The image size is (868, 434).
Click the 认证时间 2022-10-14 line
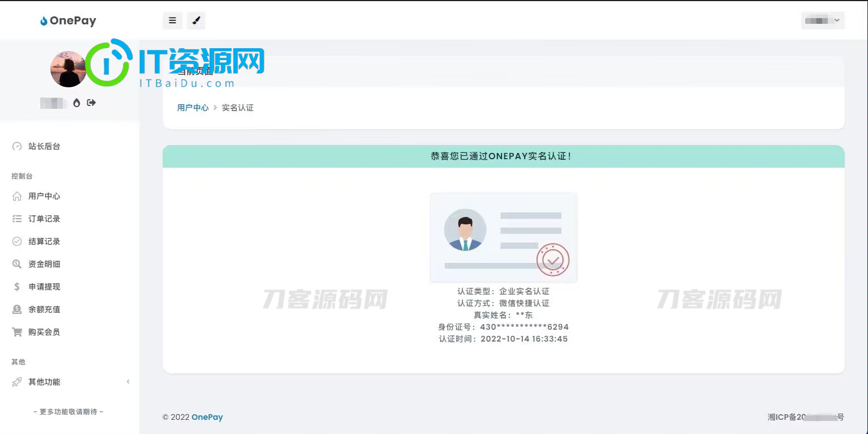point(503,339)
